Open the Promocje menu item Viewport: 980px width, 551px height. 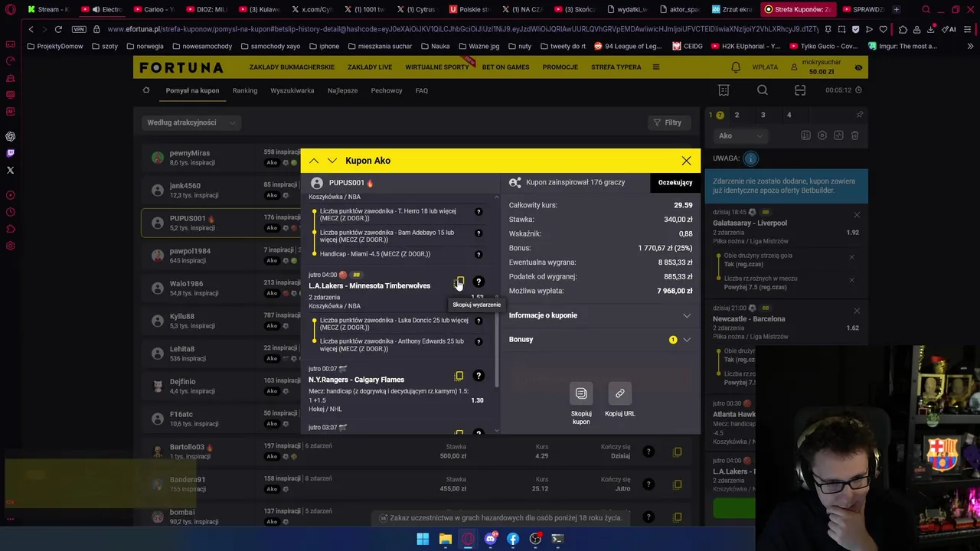[x=560, y=67]
